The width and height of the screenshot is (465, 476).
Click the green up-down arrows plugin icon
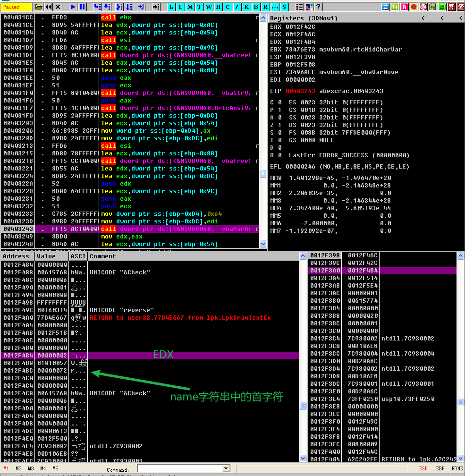tap(395, 7)
